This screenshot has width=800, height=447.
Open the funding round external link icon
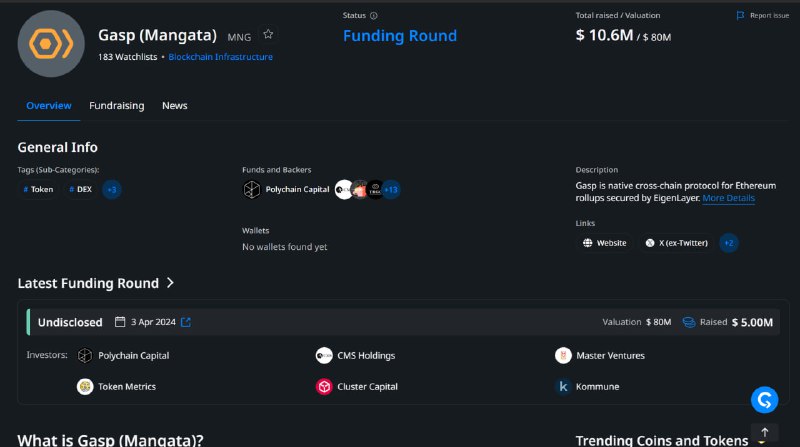[186, 322]
